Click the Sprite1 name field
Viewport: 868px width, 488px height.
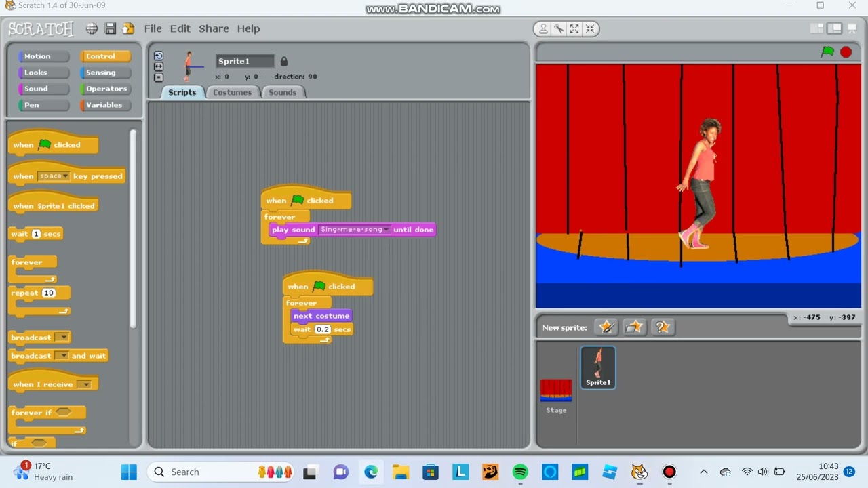pos(245,61)
